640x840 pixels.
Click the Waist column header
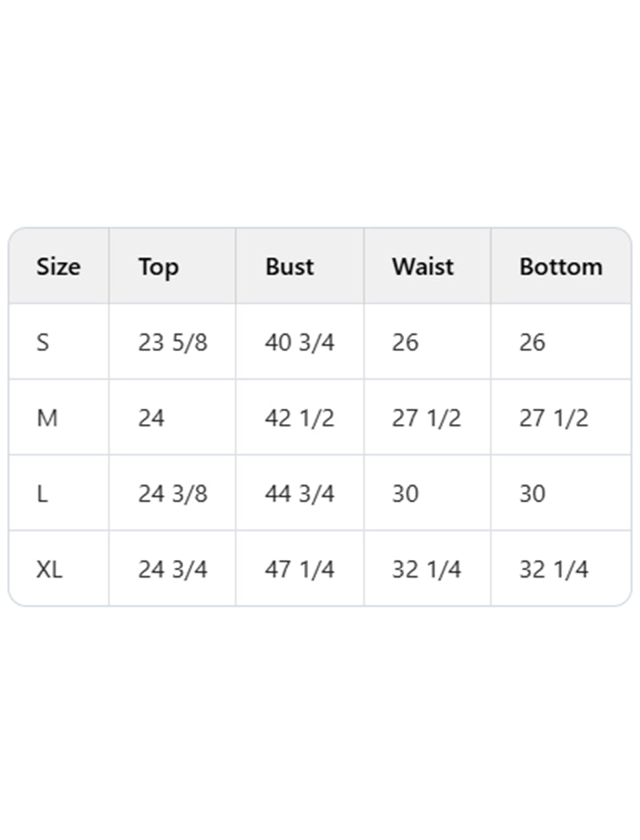coord(423,266)
